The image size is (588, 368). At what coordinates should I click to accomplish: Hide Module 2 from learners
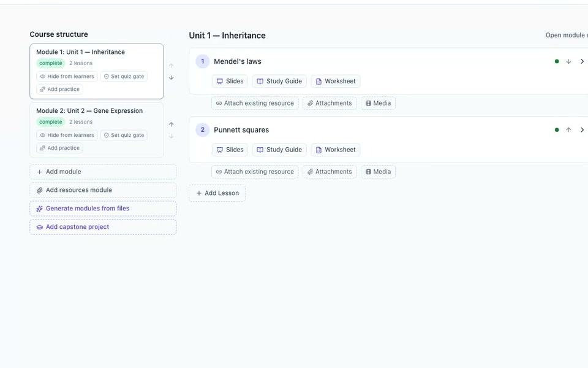[67, 135]
